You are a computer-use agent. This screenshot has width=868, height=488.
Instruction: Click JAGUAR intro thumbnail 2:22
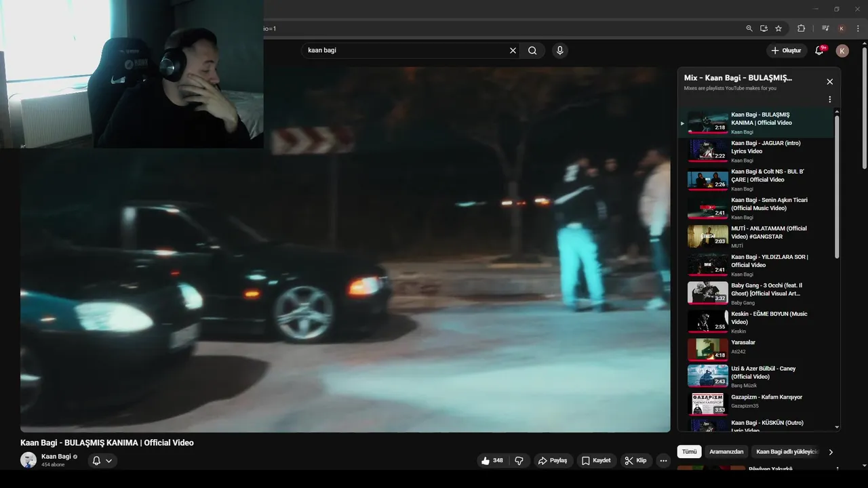tap(707, 151)
